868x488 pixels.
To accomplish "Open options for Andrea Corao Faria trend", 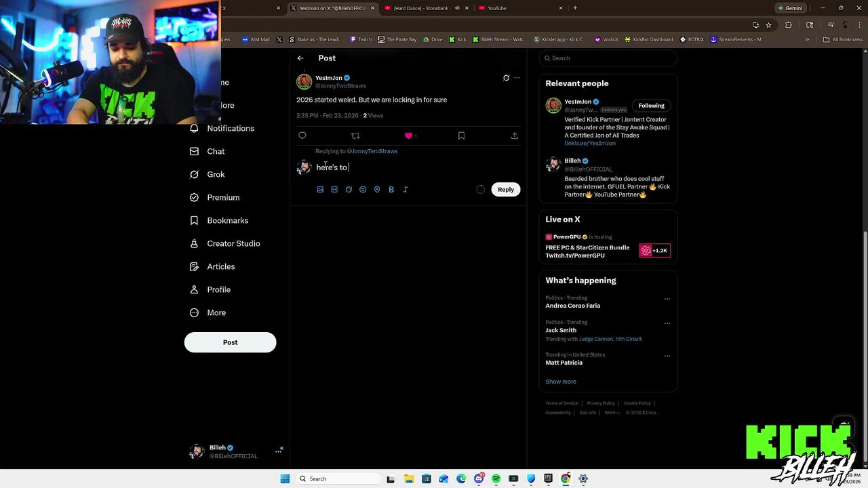I will click(667, 299).
